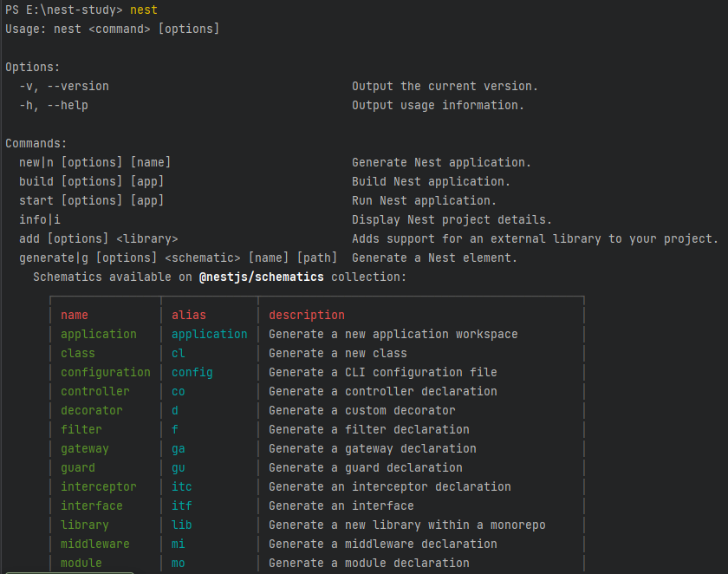Click the red 'description' column header
The image size is (728, 574).
[x=307, y=315]
